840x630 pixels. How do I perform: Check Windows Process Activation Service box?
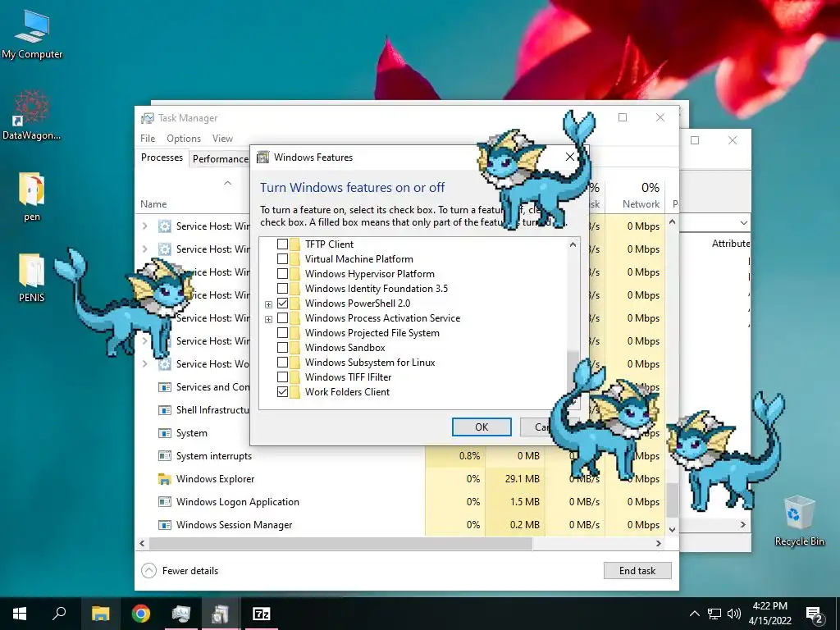(282, 318)
